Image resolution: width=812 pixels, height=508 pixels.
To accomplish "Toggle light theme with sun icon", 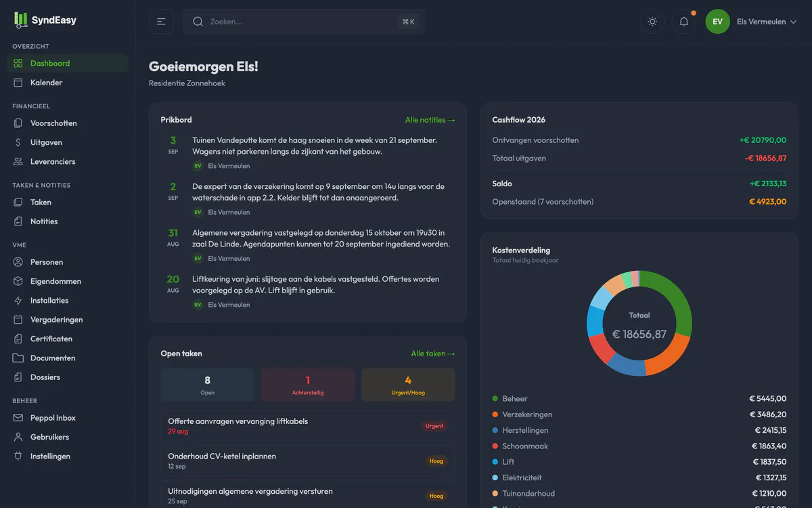I will coord(652,22).
